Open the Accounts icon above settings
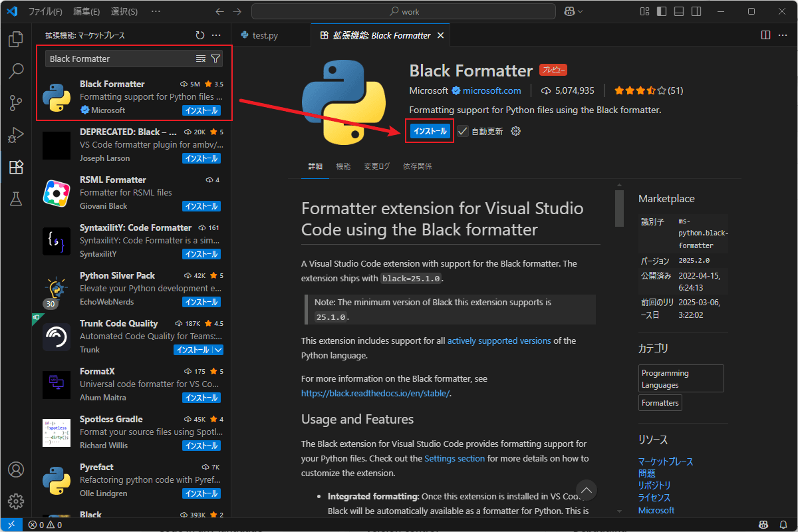 click(x=15, y=469)
